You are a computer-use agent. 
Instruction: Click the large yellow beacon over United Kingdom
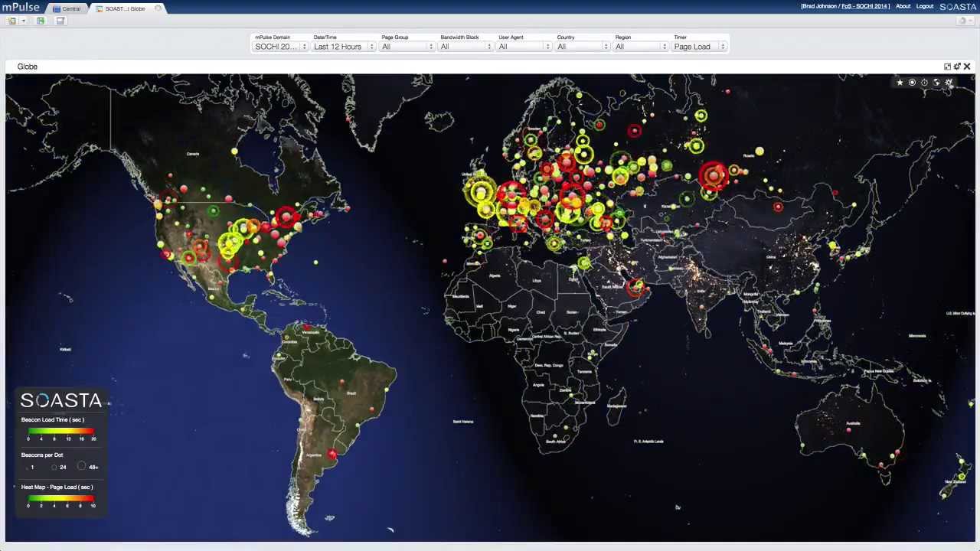pyautogui.click(x=482, y=191)
